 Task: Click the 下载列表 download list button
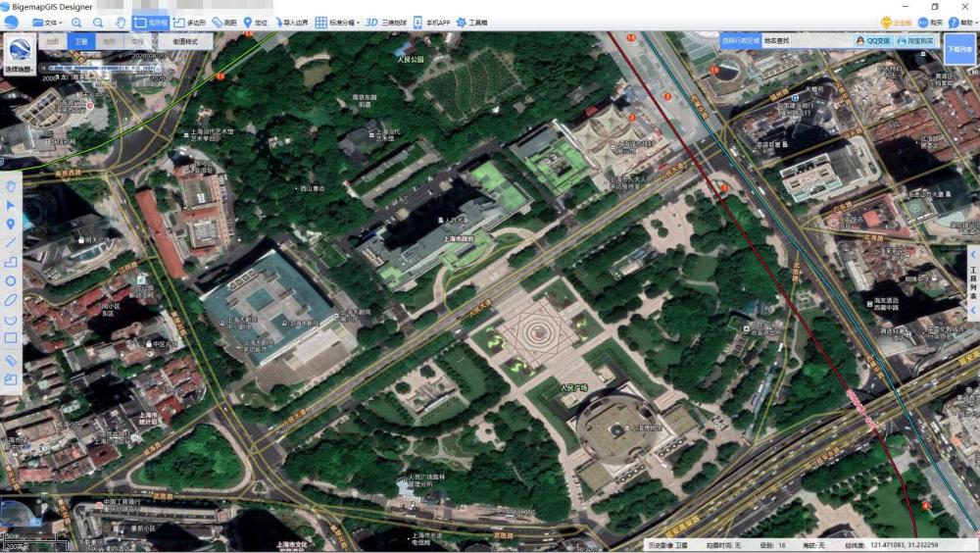pyautogui.click(x=959, y=49)
